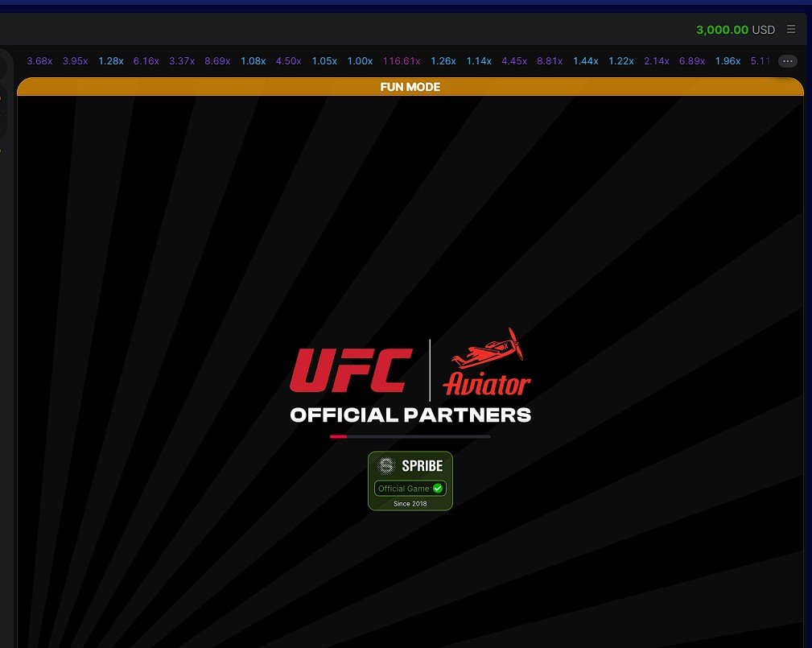Choose the 1.00x multiplier chip

point(360,61)
